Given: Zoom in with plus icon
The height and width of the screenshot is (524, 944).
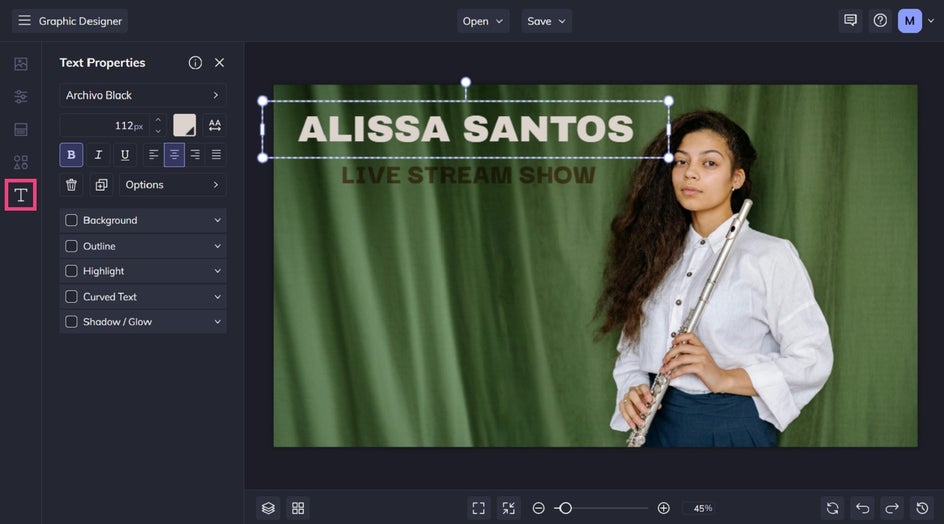Looking at the screenshot, I should [663, 508].
